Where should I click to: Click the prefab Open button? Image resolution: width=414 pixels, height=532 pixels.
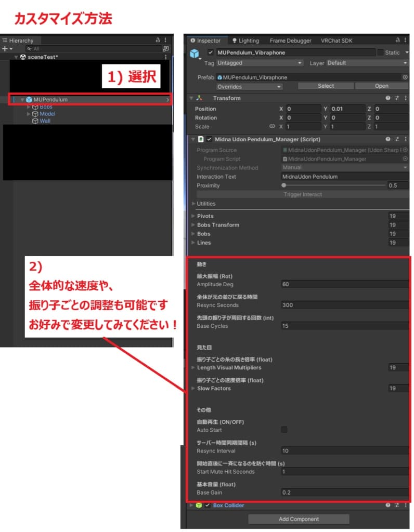[381, 86]
